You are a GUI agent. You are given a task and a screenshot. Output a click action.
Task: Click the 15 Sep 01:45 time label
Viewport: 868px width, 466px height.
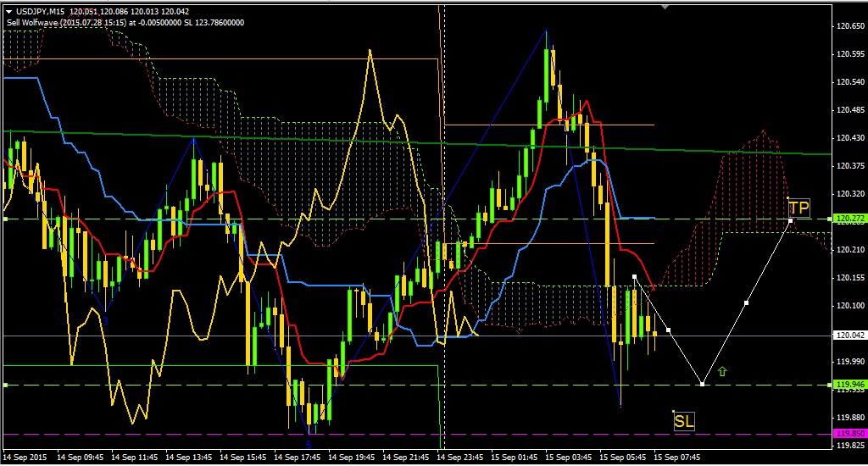[x=515, y=458]
